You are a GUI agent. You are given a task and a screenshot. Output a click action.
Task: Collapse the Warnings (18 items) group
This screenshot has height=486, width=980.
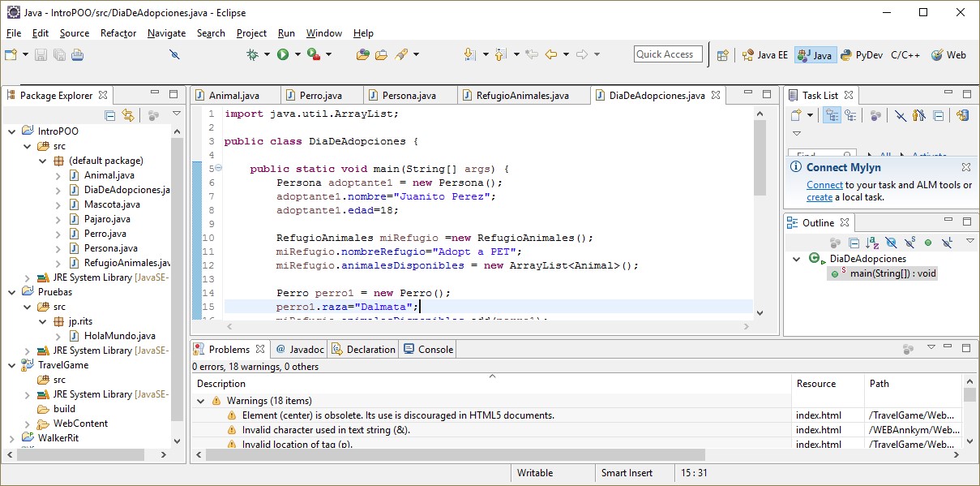pyautogui.click(x=201, y=401)
